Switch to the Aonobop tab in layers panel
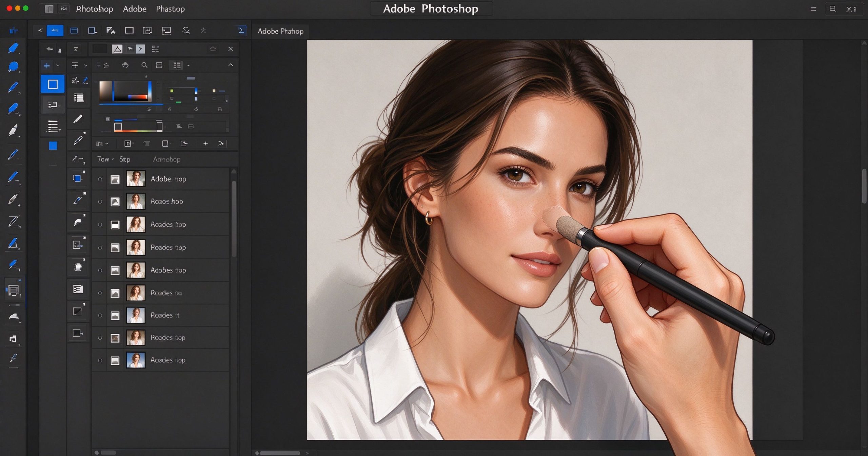Viewport: 868px width, 456px height. 166,159
